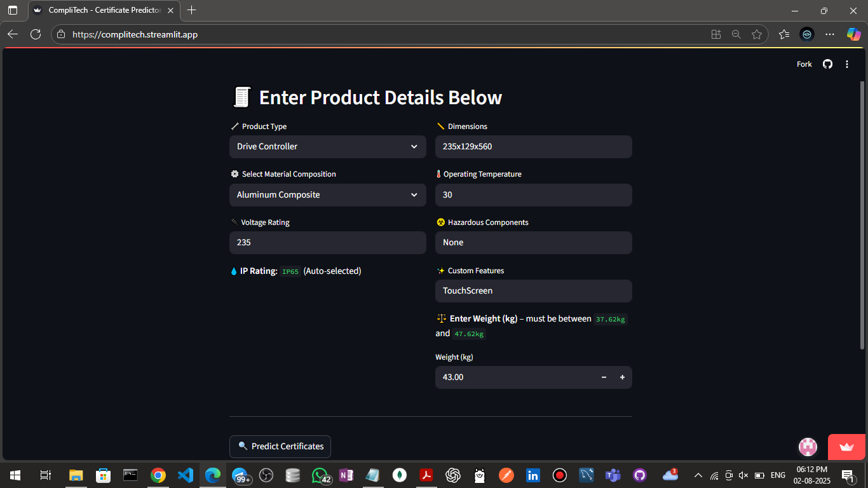Open the tab actions menu icon
The image size is (868, 488).
[x=13, y=10]
